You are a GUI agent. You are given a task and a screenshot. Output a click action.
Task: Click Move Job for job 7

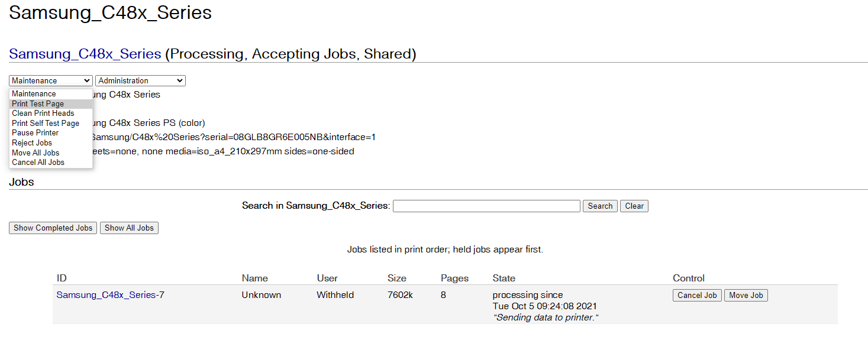point(746,295)
